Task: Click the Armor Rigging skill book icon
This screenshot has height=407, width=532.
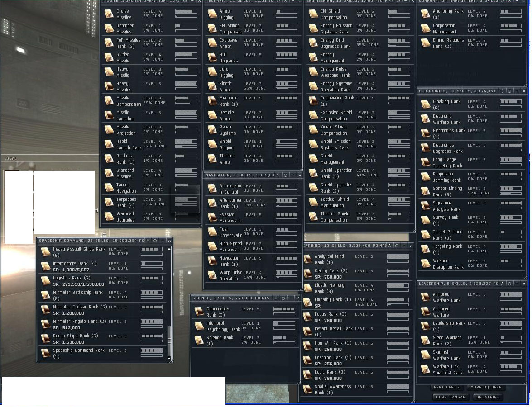Action: [212, 14]
